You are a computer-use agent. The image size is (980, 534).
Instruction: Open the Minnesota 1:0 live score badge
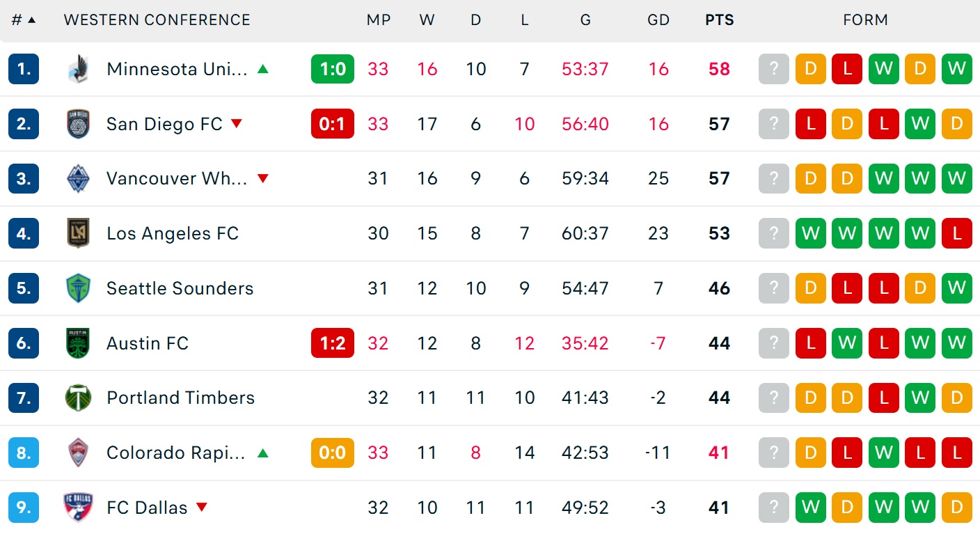coord(332,69)
